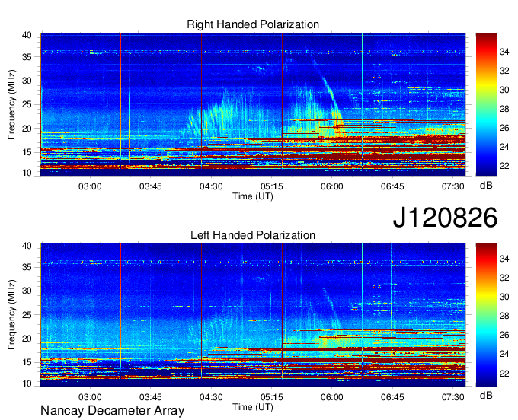The height and width of the screenshot is (420, 518).
Task: Select the 24 dB value on Left Handed color bar
Action: click(x=504, y=354)
